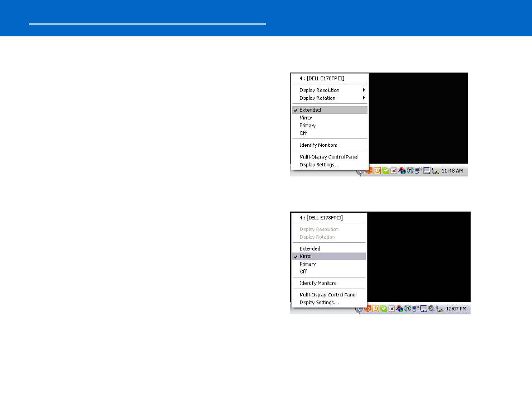Select checked Extended mode in 11:48 AM menu

[330, 110]
